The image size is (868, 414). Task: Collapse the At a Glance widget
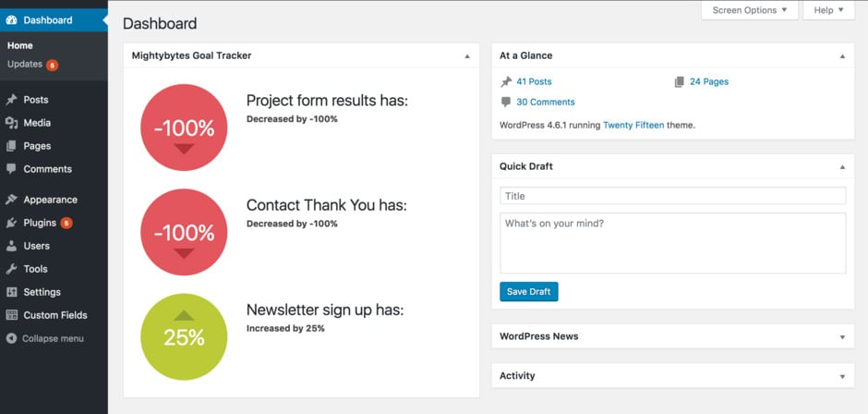point(842,56)
